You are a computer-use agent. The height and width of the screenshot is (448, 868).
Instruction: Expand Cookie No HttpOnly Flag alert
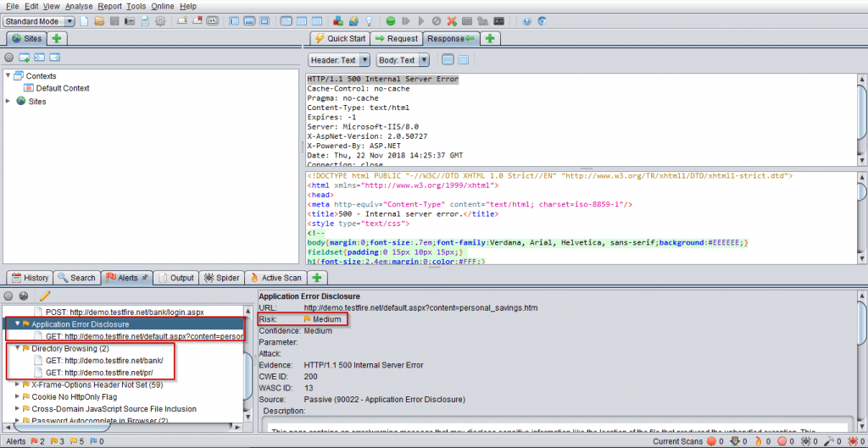click(18, 396)
